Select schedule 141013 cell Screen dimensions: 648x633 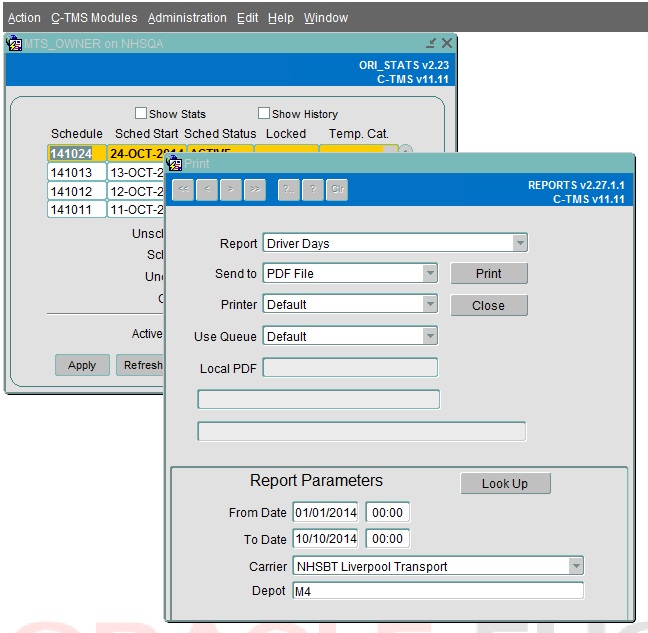point(76,172)
